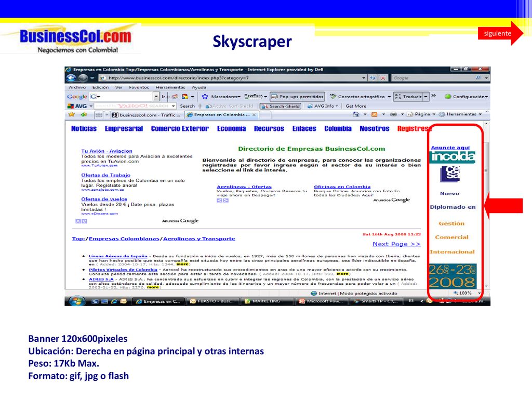Image resolution: width=532 pixels, height=399 pixels.
Task: Click the browser Back arrow button
Action: 71,78
